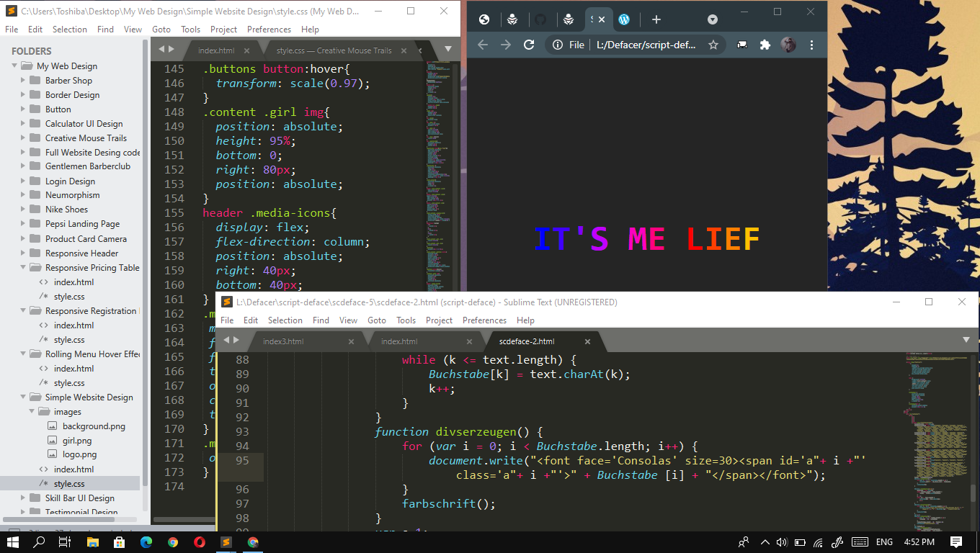Reload the current page in Chrome
The image size is (980, 553).
(530, 45)
